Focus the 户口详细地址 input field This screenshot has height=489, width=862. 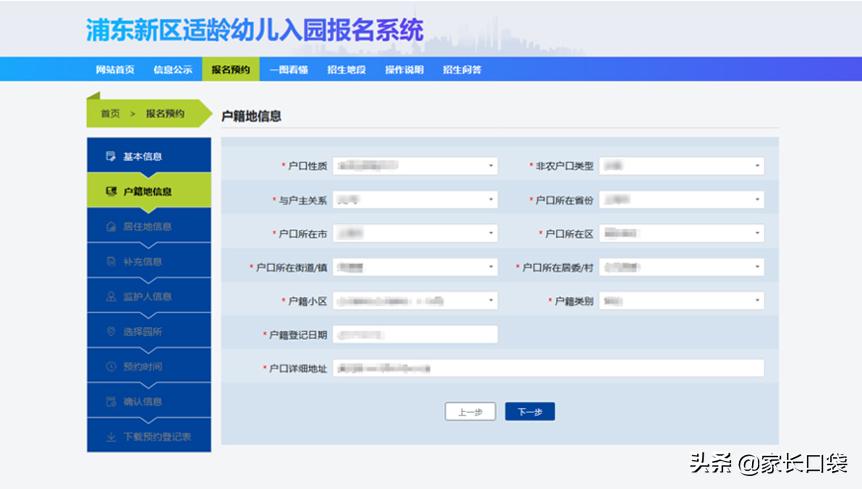coord(549,368)
